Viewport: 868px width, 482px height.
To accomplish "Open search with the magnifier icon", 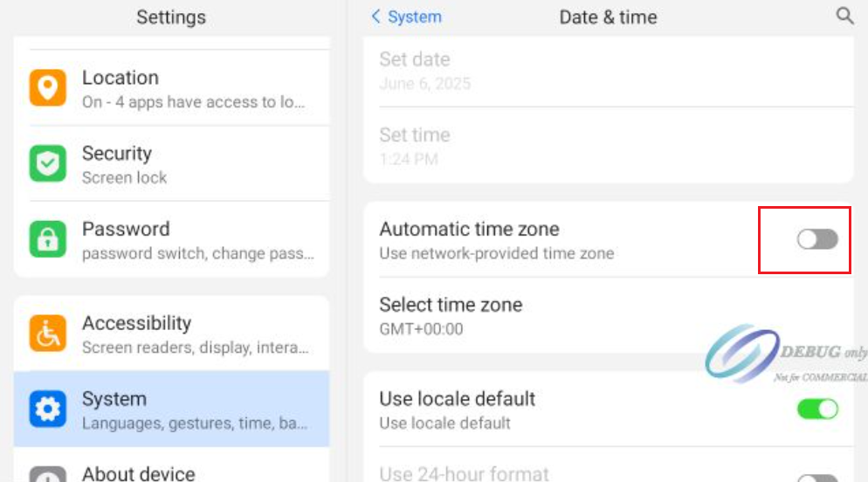I will (844, 16).
